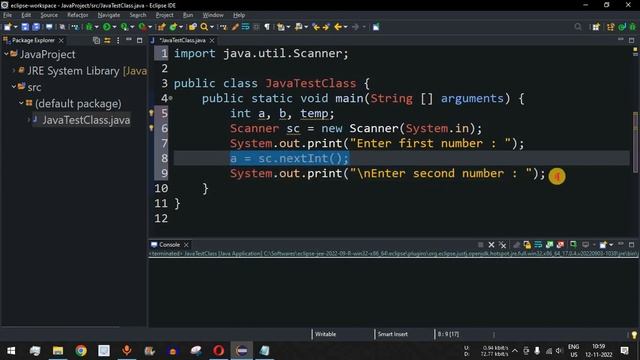Open Google Chrome from taskbar

coord(81,351)
